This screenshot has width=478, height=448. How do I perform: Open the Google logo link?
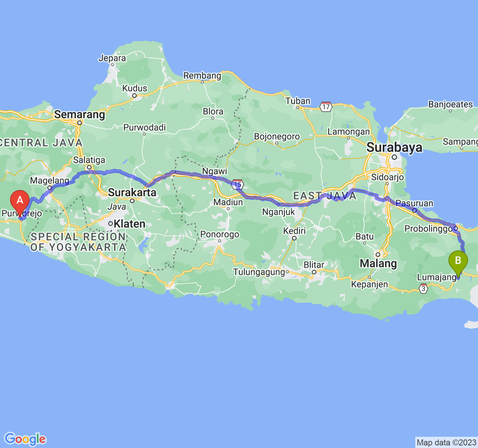(x=25, y=439)
